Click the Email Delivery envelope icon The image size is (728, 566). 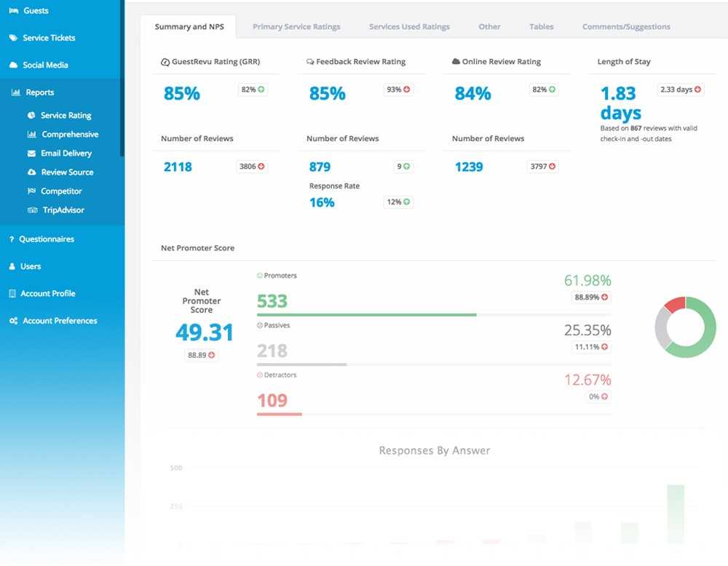pyautogui.click(x=31, y=154)
